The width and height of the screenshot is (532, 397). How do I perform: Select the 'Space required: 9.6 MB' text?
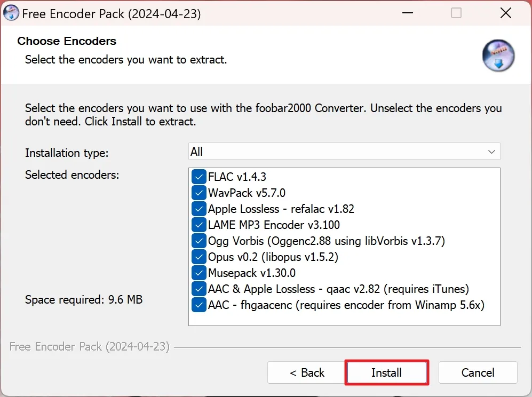pyautogui.click(x=84, y=299)
